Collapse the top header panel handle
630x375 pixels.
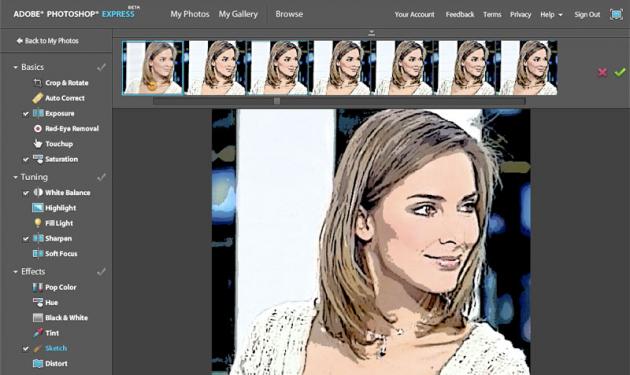coord(371,33)
